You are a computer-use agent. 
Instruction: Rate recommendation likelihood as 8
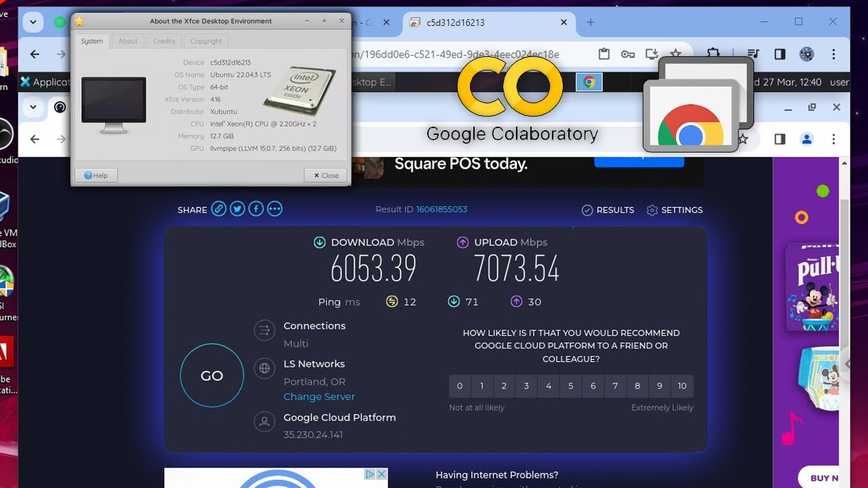(x=637, y=386)
